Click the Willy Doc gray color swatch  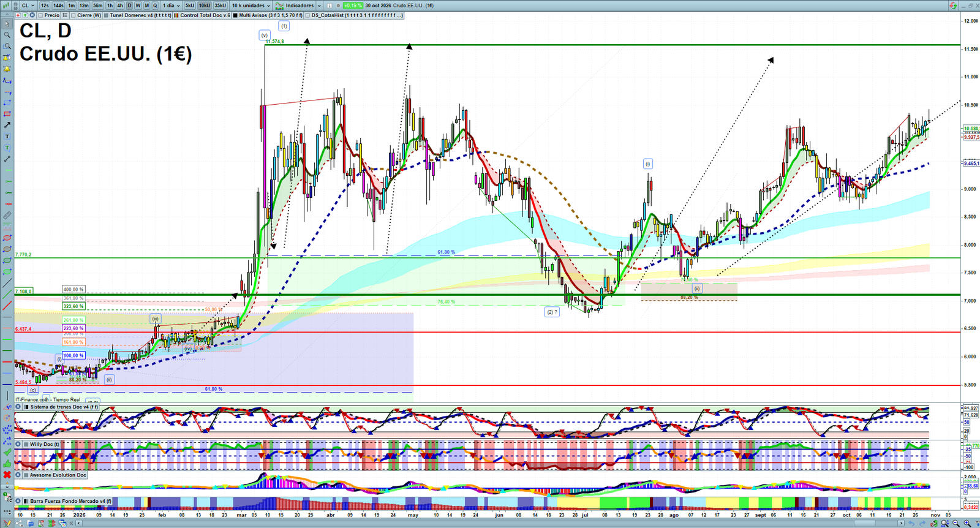[x=26, y=444]
